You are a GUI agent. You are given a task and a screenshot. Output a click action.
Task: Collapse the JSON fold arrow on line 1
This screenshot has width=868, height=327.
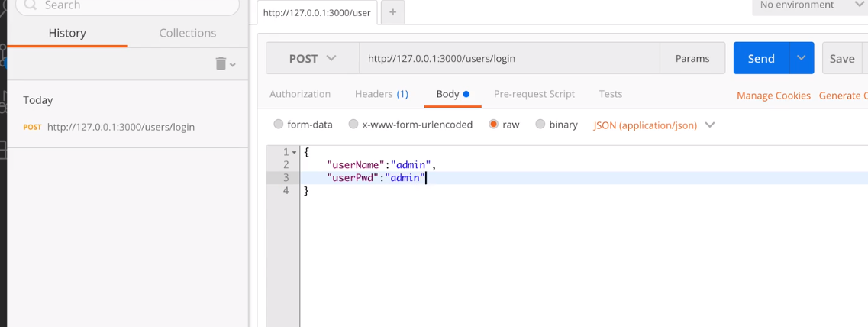click(x=295, y=152)
